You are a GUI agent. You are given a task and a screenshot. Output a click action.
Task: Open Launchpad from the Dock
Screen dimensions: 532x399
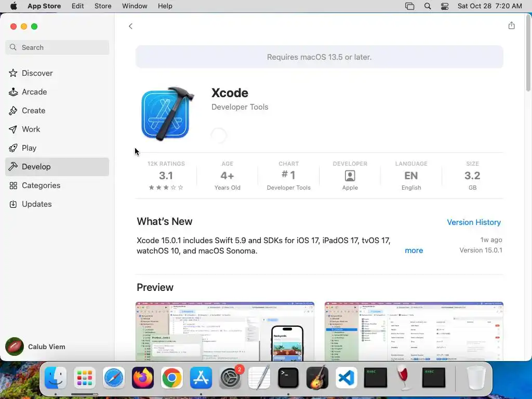85,378
